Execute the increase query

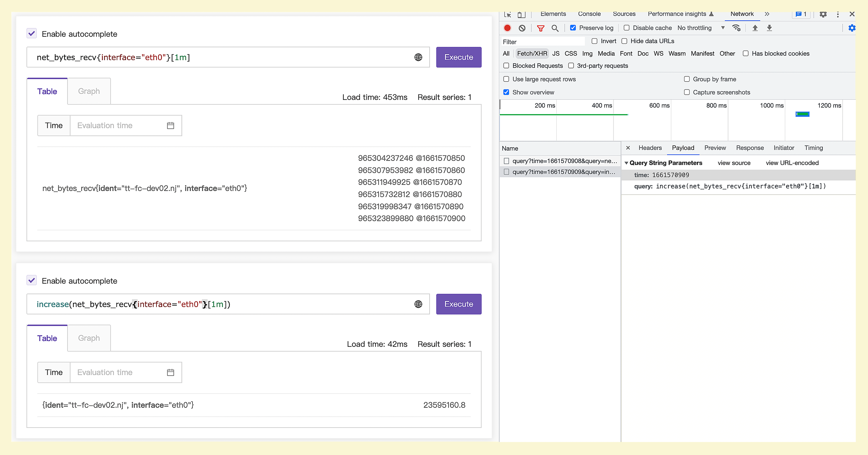pyautogui.click(x=459, y=304)
